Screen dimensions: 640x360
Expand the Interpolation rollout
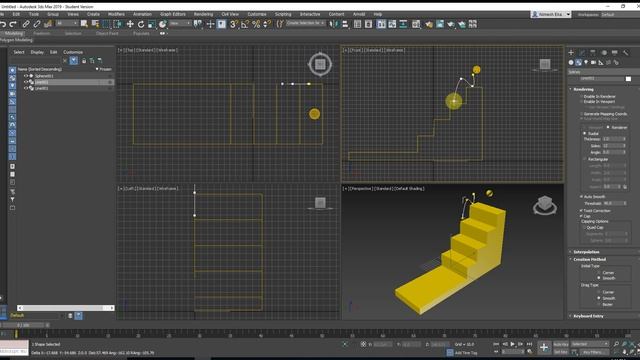click(586, 252)
